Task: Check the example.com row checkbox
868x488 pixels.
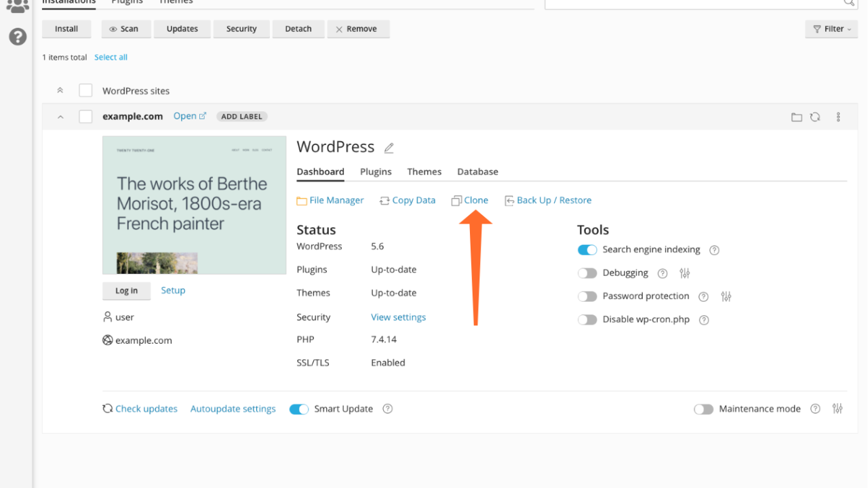Action: [85, 117]
